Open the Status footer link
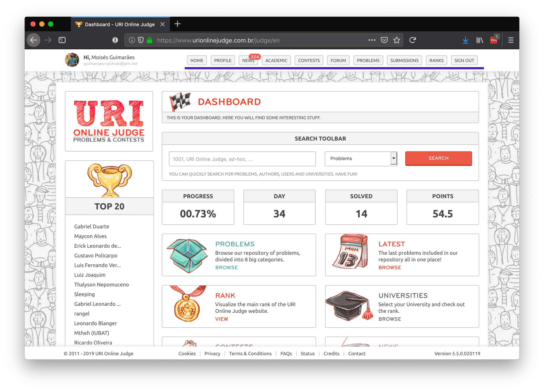544x392 pixels. (308, 354)
